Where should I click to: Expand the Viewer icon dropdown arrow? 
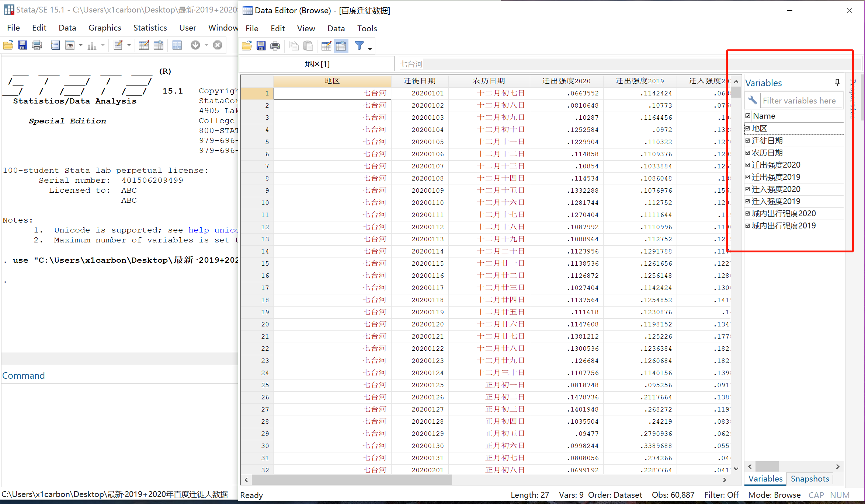(x=80, y=45)
